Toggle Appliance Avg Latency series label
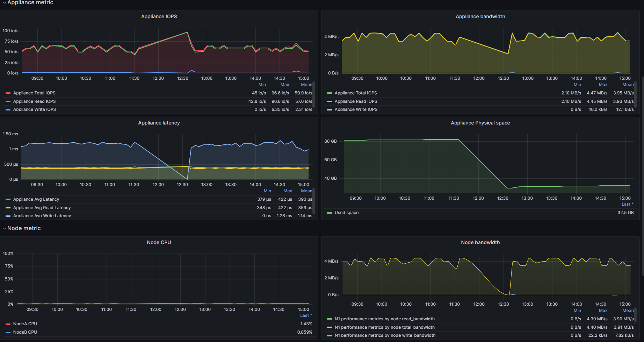 pos(36,199)
